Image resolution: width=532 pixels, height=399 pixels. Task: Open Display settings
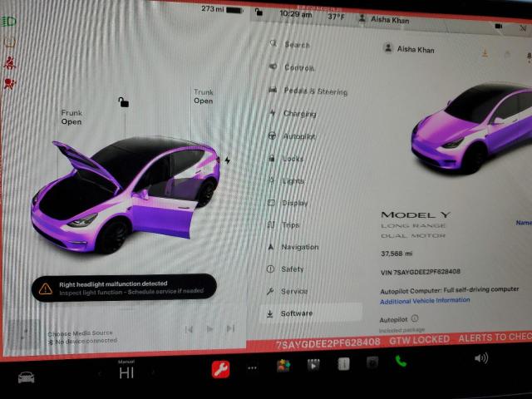288,203
